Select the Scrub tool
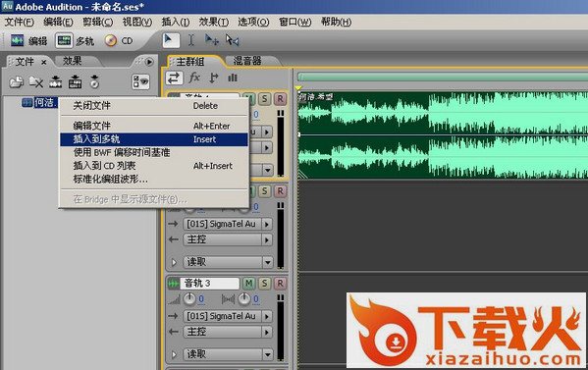 [x=232, y=40]
